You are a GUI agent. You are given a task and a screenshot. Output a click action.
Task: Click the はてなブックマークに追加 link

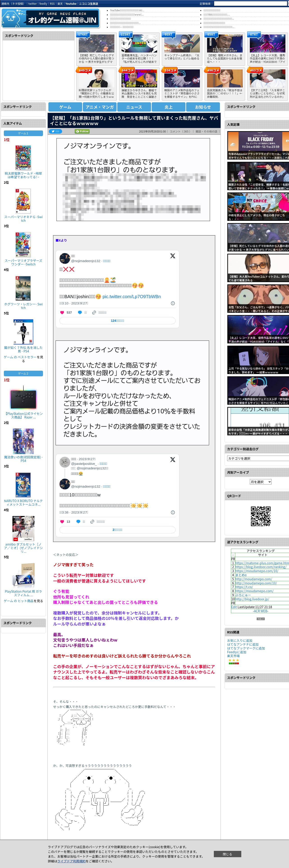pyautogui.click(x=246, y=648)
